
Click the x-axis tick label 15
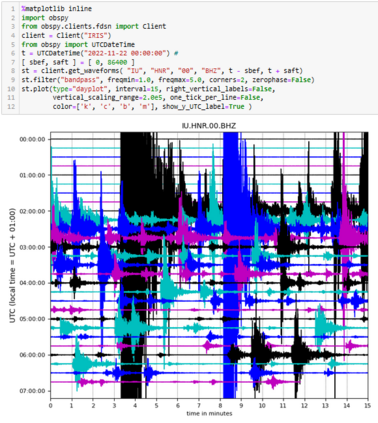point(368,406)
